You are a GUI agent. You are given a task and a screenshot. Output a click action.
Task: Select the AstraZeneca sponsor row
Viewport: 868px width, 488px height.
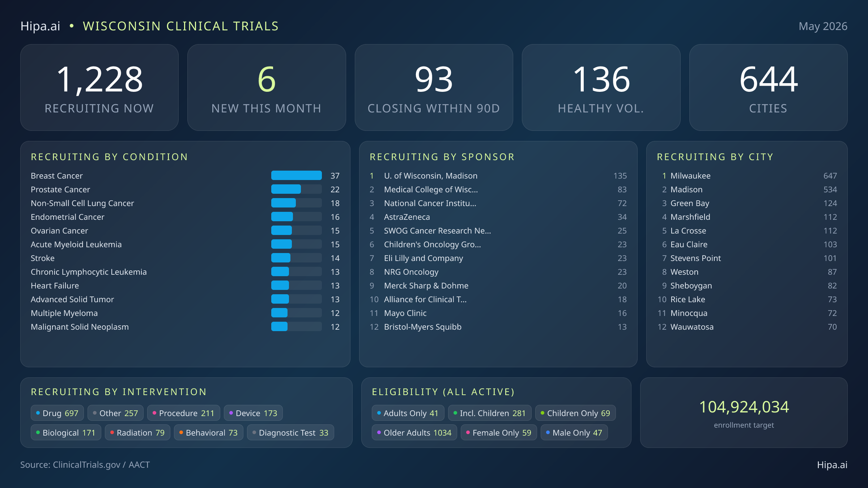tap(498, 217)
